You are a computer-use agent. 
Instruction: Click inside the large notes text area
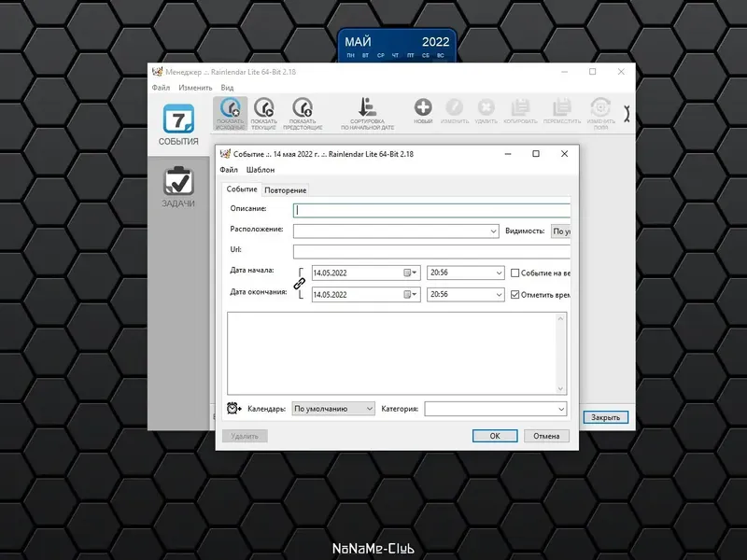tap(391, 354)
